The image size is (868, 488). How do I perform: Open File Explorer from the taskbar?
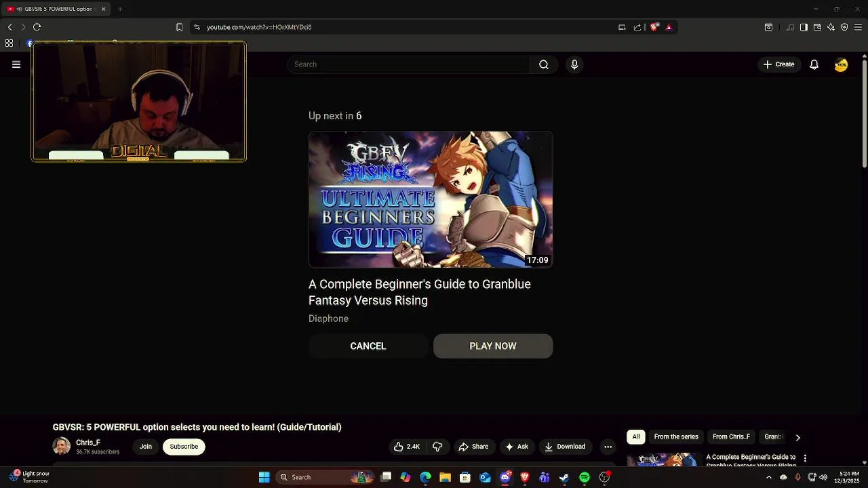445,477
